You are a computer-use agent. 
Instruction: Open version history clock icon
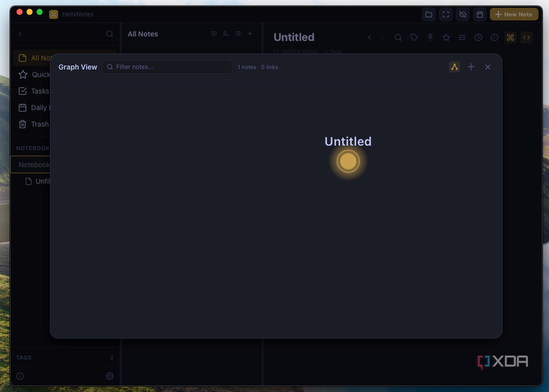[x=478, y=37]
